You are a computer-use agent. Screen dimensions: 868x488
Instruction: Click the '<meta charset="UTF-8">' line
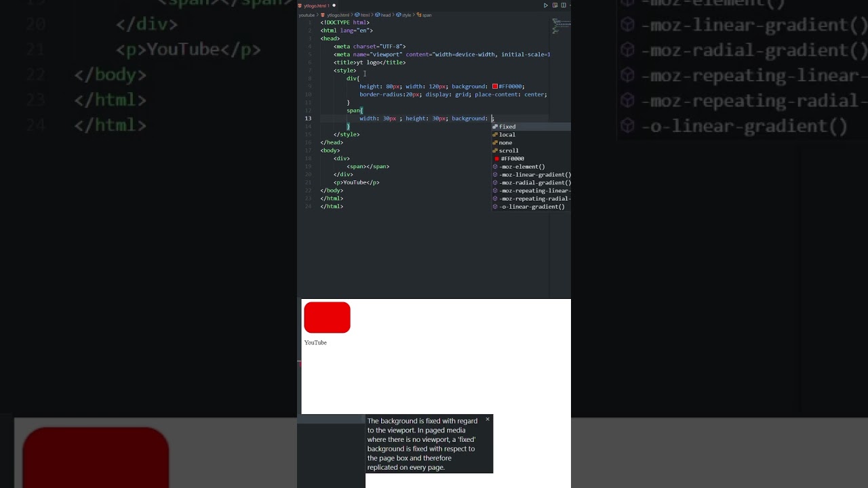point(370,47)
